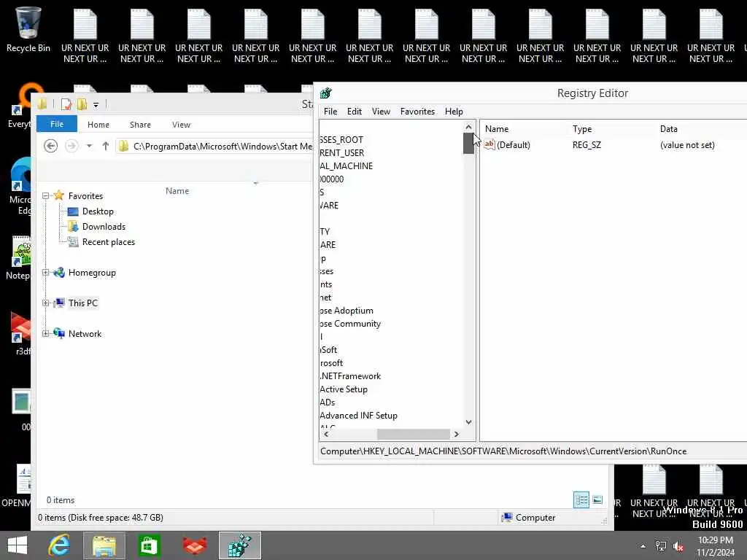Image resolution: width=747 pixels, height=560 pixels.
Task: Select the Advanced INF Setup registry key
Action: pyautogui.click(x=358, y=415)
